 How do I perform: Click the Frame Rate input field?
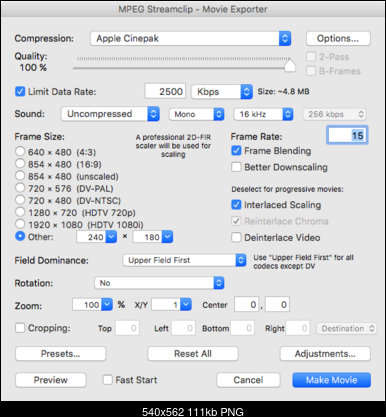(347, 135)
